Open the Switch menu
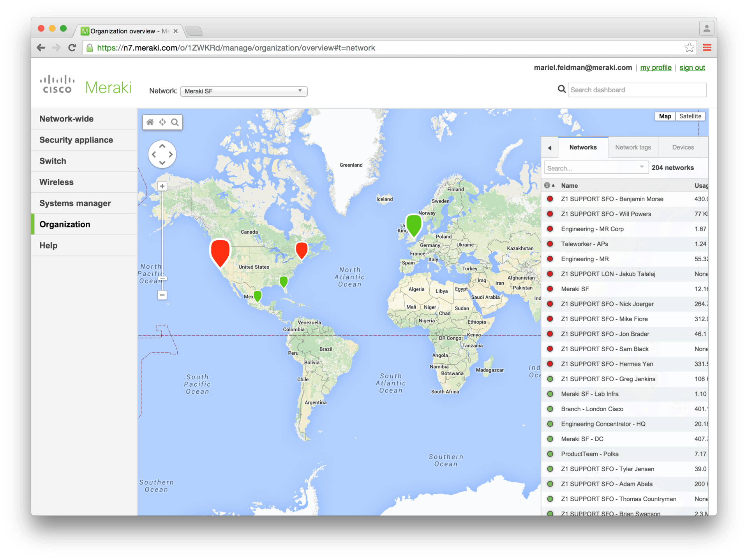748x560 pixels. pyautogui.click(x=84, y=161)
